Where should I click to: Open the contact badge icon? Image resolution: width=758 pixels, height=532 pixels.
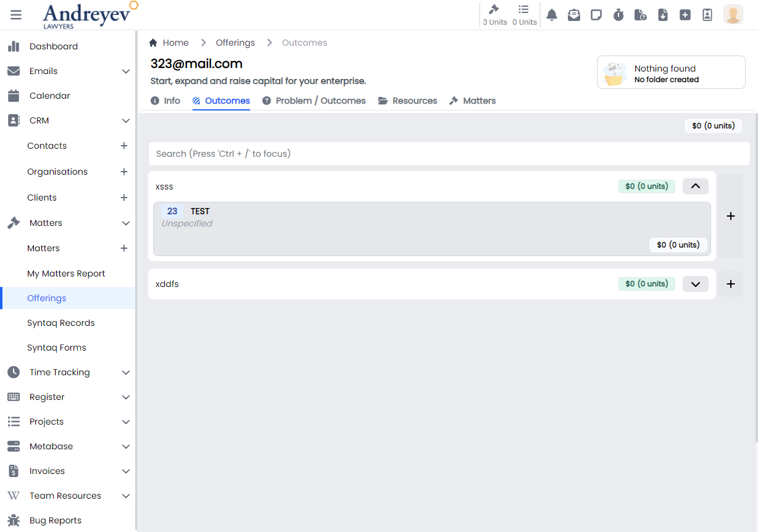[707, 15]
